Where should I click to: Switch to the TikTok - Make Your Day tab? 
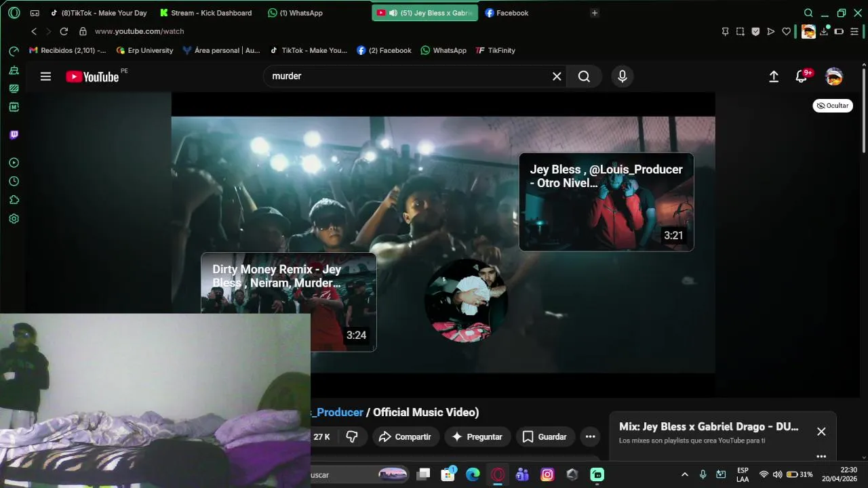point(99,13)
